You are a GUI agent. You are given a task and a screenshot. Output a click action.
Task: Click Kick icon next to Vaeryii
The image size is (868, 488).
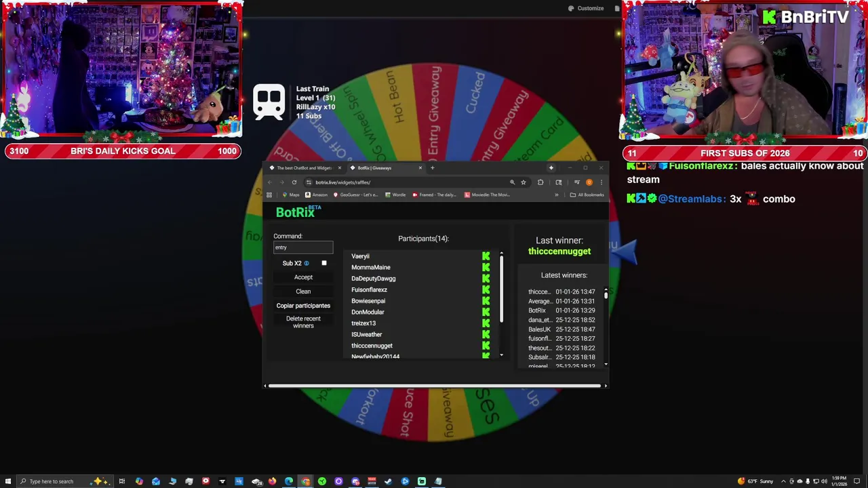[486, 256]
